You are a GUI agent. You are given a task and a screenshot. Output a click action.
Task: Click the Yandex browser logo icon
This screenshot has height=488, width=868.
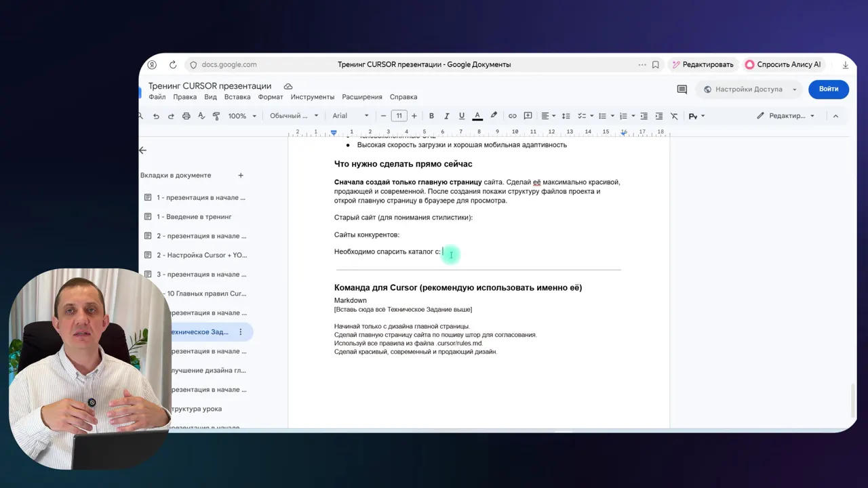(153, 65)
